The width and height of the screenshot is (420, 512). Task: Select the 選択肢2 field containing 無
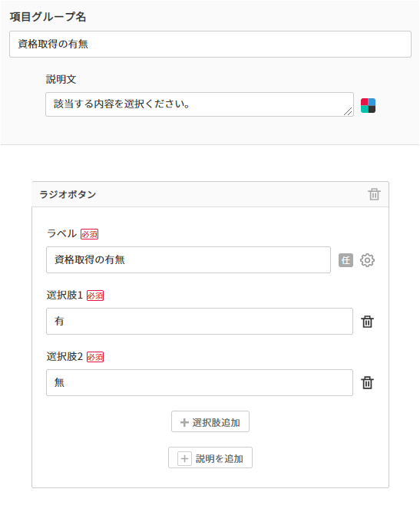(x=200, y=383)
